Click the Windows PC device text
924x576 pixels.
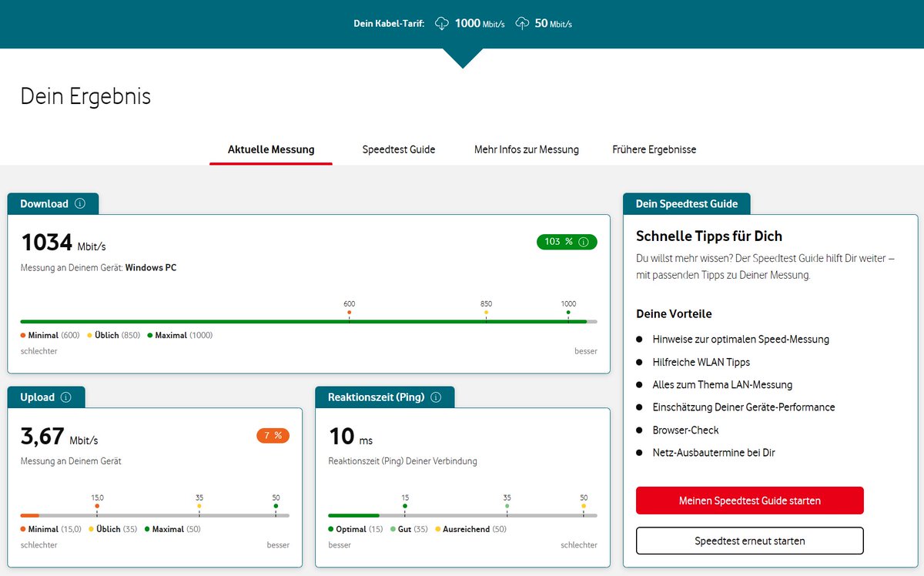(151, 267)
